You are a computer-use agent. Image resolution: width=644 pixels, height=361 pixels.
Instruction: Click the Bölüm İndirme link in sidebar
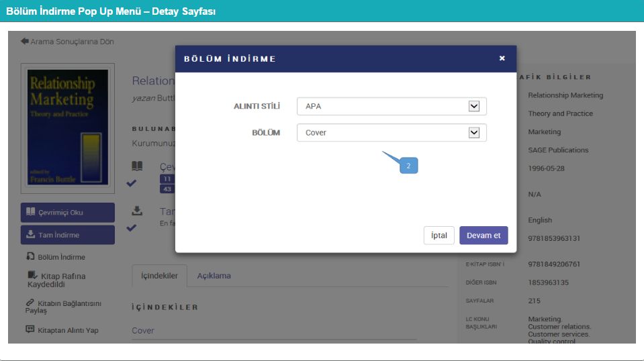point(61,257)
